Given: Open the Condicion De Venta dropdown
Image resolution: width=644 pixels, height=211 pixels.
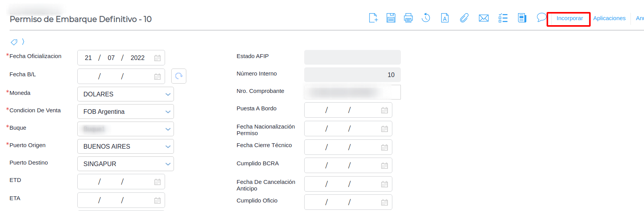Looking at the screenshot, I should pyautogui.click(x=168, y=112).
